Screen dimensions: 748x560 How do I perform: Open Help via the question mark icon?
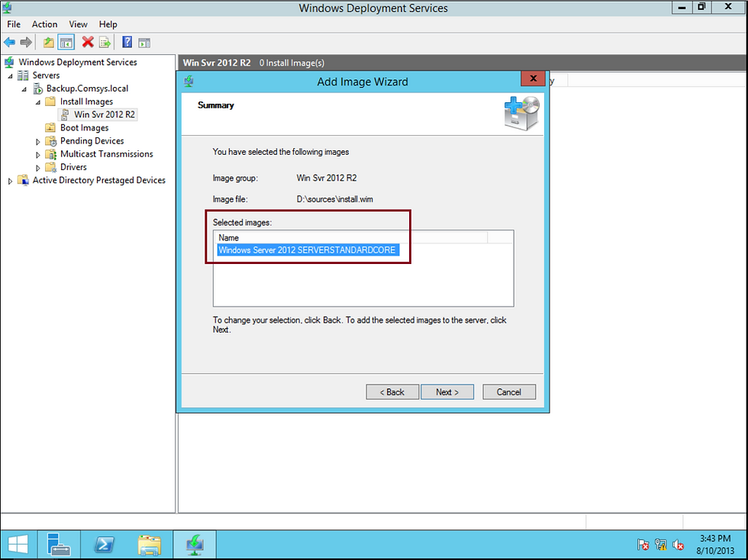pos(127,42)
